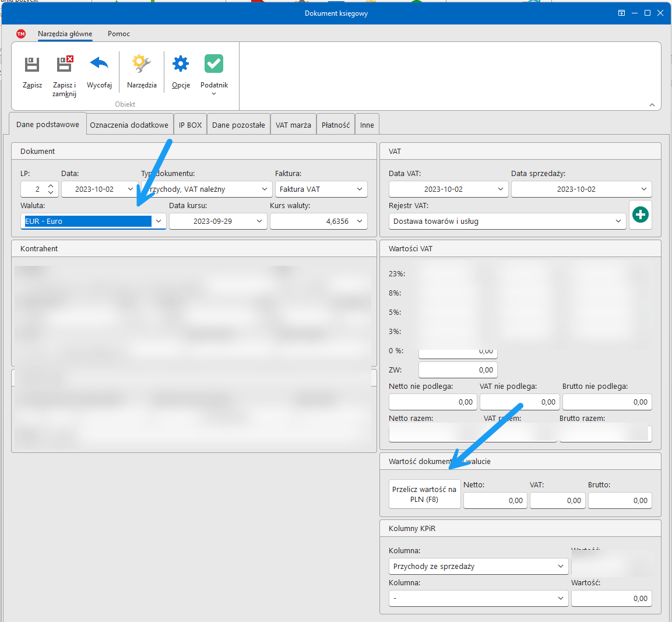Switch to the IP BOX tab
This screenshot has width=672, height=622.
(190, 125)
